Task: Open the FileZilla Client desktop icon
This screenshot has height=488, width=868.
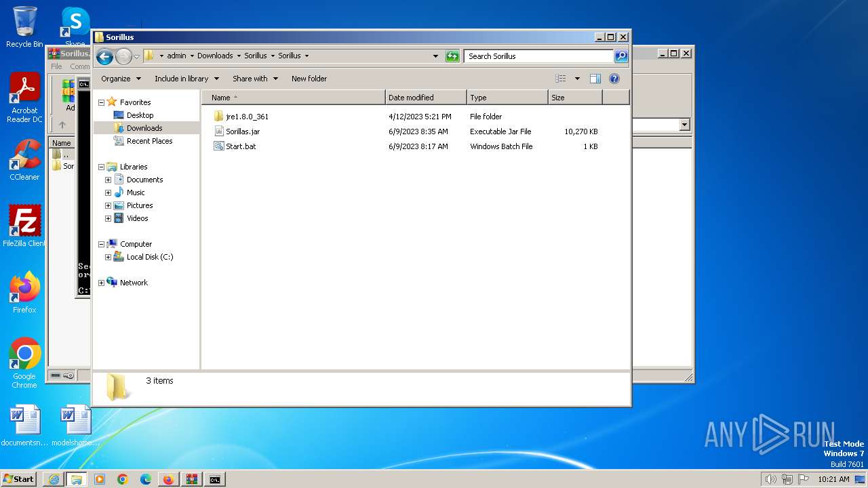Action: (24, 226)
